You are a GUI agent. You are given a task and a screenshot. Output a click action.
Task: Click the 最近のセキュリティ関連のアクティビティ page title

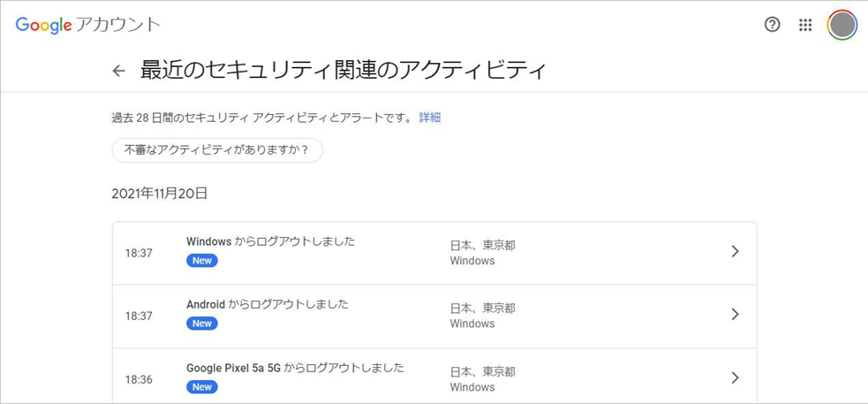click(x=343, y=71)
